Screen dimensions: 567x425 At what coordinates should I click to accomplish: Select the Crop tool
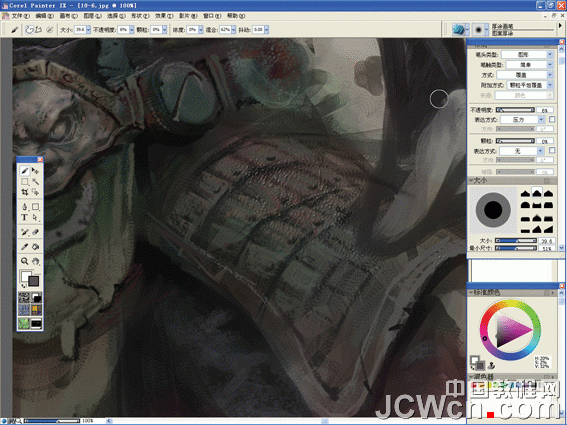24,192
